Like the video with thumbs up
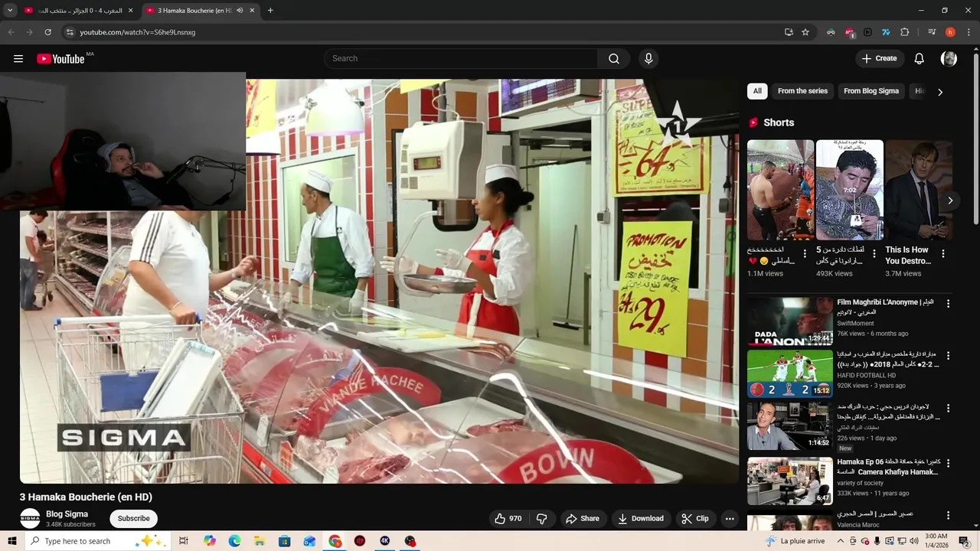Screen dimensions: 980x551 click(508, 519)
